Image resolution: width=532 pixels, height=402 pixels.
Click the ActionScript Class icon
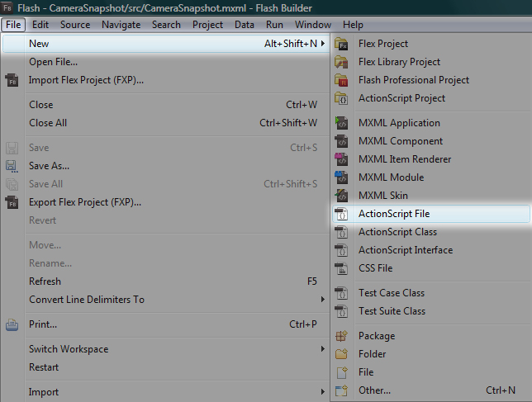click(x=341, y=232)
